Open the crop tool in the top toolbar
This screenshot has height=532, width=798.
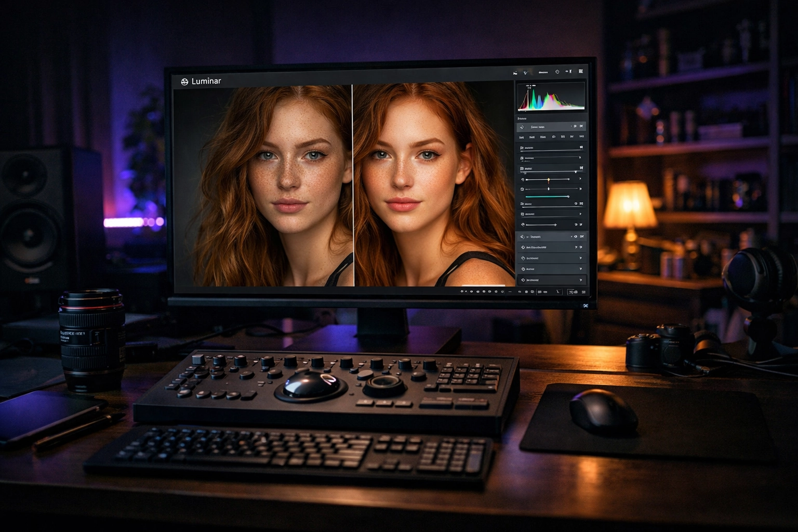pos(515,72)
